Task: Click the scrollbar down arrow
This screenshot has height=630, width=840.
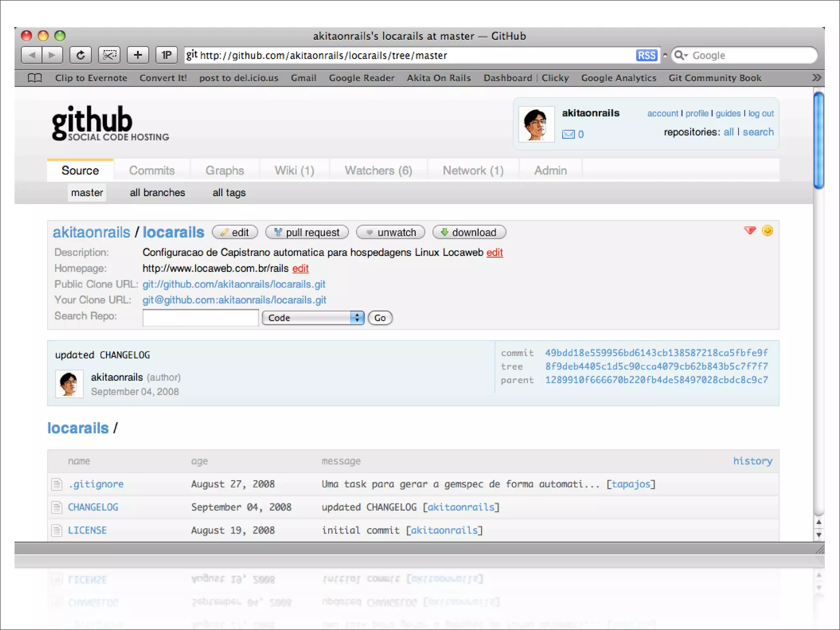Action: coord(819,535)
